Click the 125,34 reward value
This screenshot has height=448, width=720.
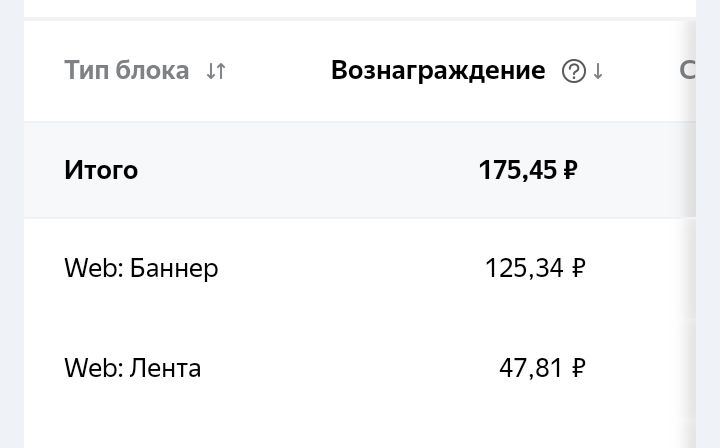click(524, 268)
